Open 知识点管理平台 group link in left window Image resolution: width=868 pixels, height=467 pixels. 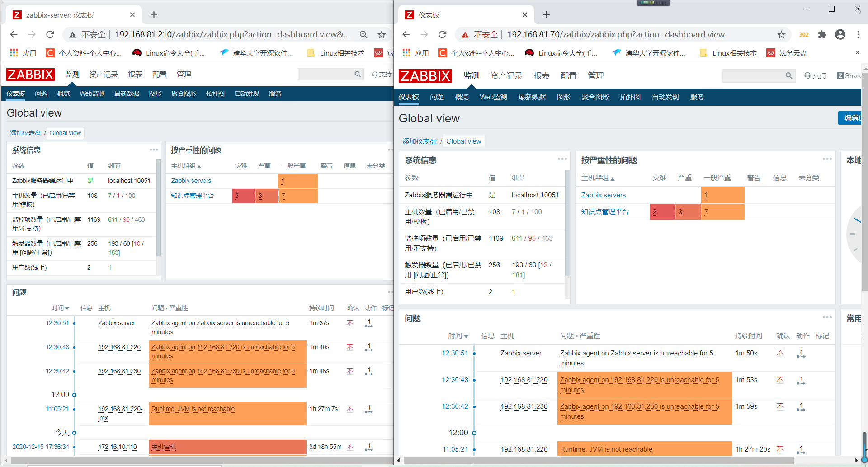(x=192, y=196)
